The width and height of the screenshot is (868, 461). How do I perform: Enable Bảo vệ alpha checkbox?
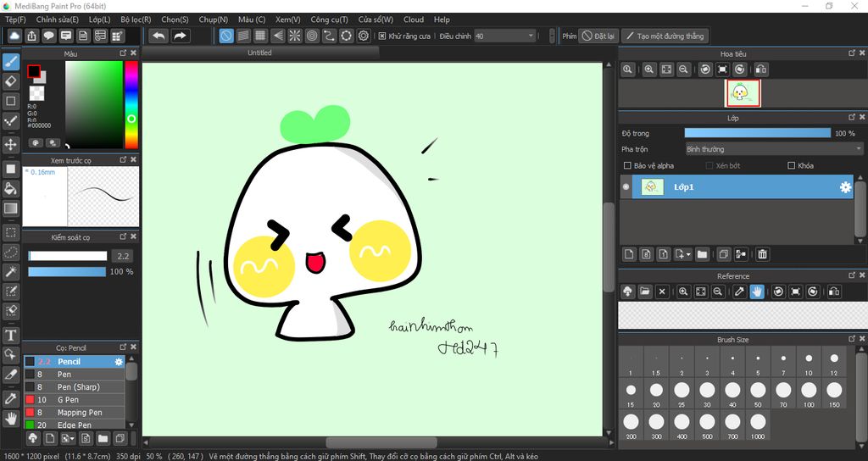pyautogui.click(x=627, y=165)
